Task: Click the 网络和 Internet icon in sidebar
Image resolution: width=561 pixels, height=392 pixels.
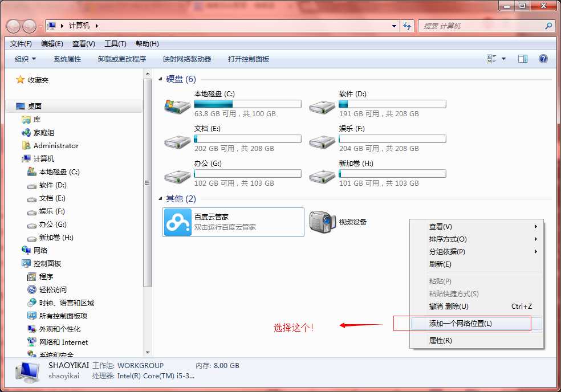Action: click(x=32, y=342)
